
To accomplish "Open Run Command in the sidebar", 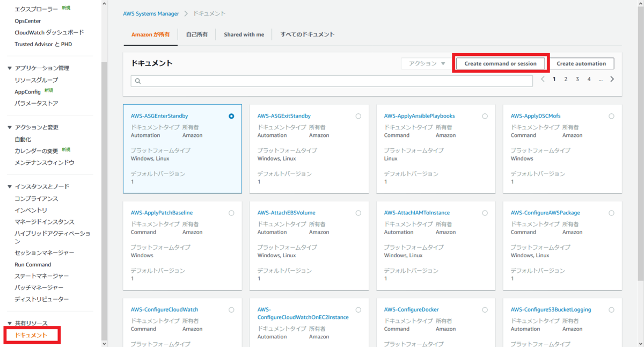I will (x=33, y=264).
